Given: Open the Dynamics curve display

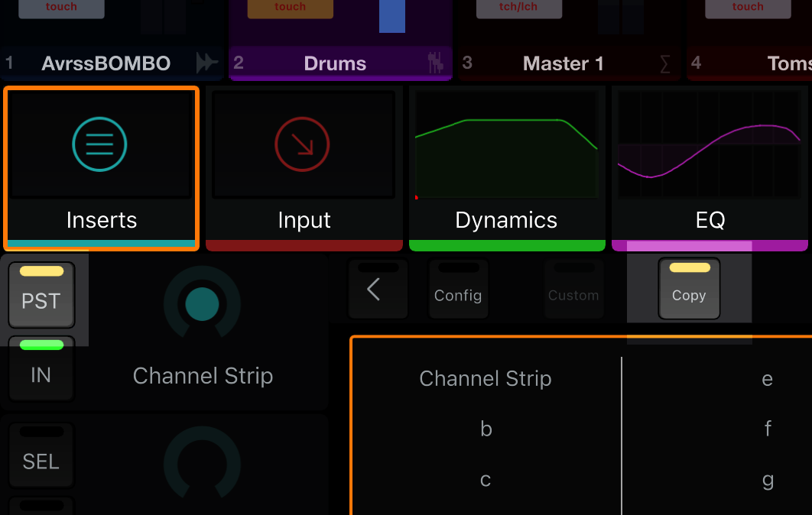Looking at the screenshot, I should click(506, 145).
